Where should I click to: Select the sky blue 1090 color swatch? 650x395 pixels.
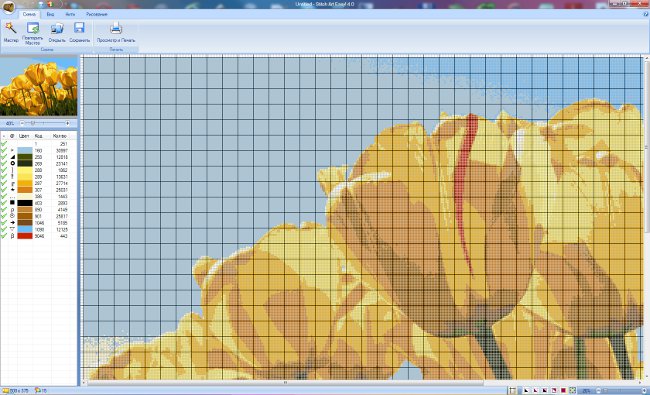tap(25, 229)
